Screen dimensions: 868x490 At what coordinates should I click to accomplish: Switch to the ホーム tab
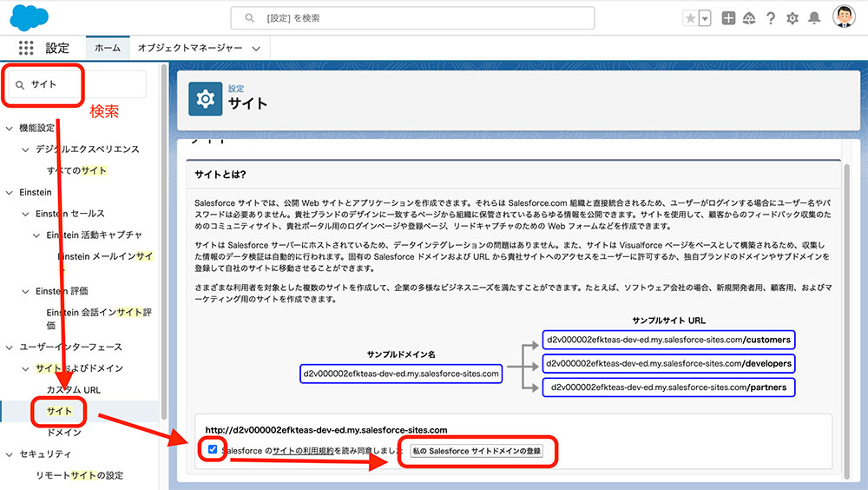(108, 48)
